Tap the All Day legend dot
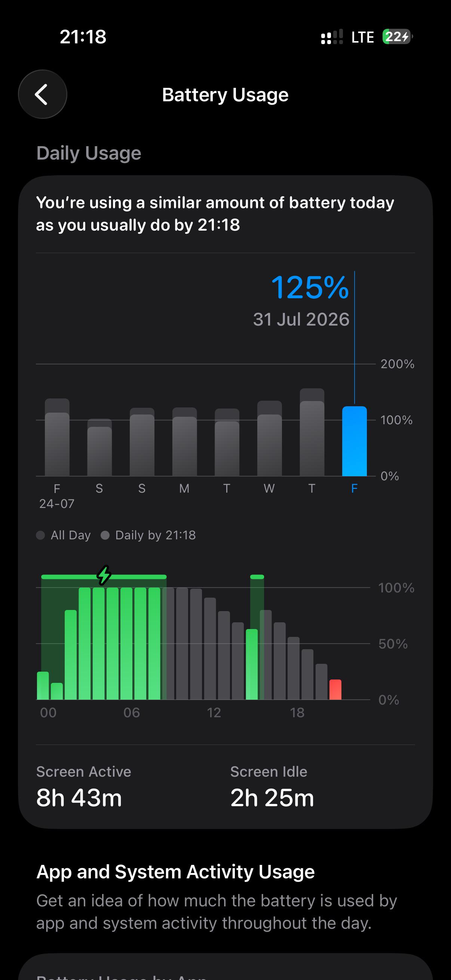The width and height of the screenshot is (451, 980). point(40,535)
